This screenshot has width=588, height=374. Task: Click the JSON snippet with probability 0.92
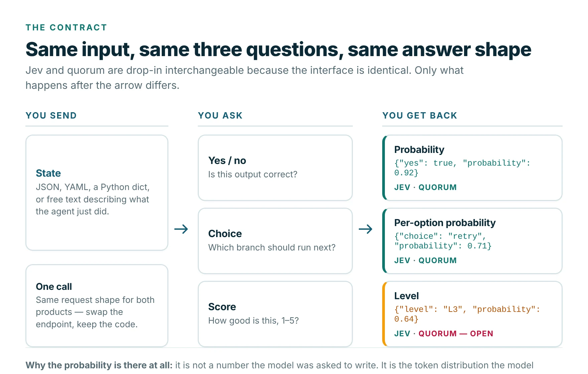[x=462, y=168]
